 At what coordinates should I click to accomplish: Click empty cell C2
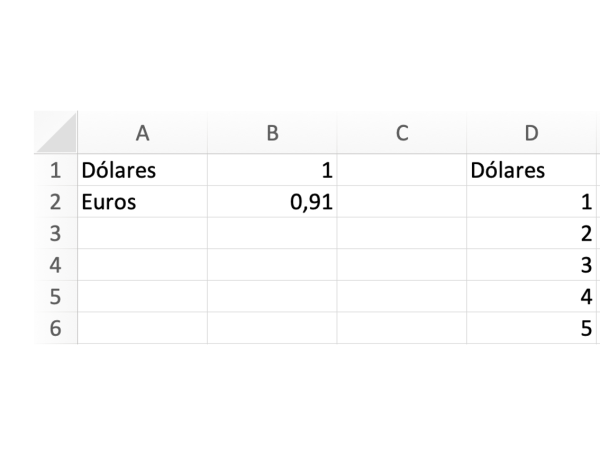point(401,202)
